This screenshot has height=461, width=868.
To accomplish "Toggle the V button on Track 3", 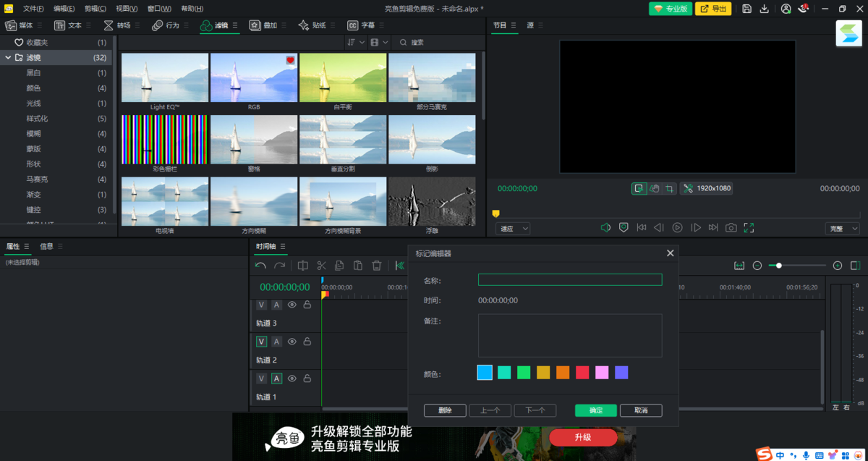I will [x=261, y=305].
